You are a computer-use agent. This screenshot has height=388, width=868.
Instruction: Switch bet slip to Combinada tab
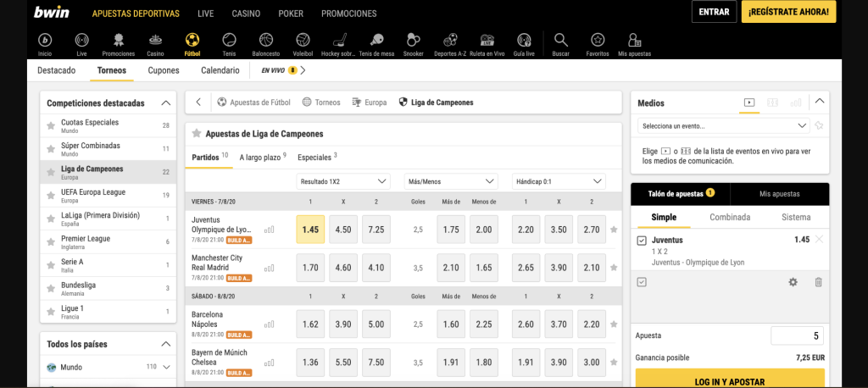pos(730,217)
